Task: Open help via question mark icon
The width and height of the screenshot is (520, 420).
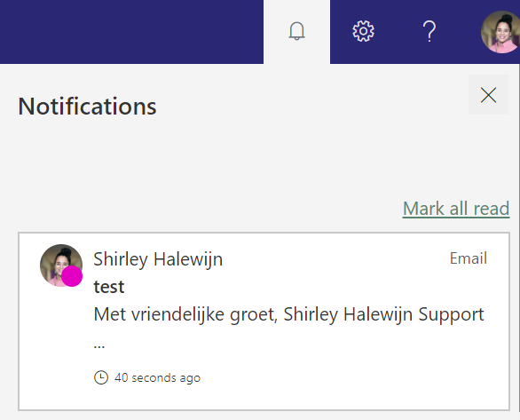Action: click(429, 31)
